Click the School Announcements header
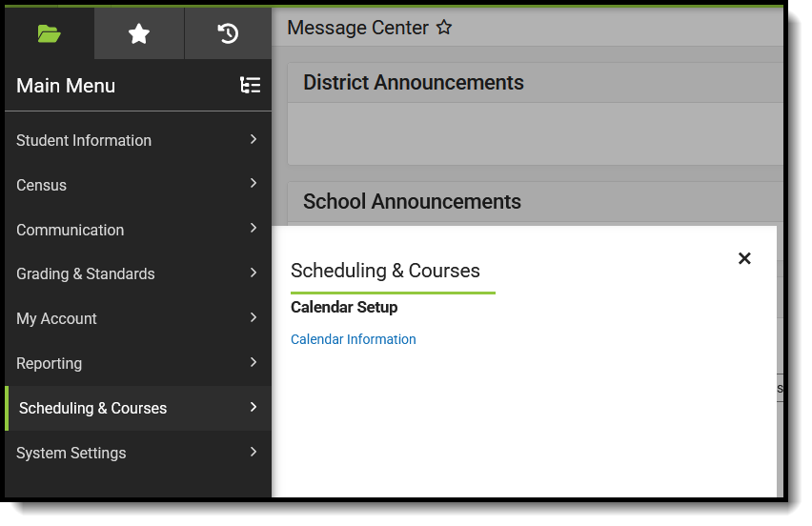 click(x=412, y=202)
